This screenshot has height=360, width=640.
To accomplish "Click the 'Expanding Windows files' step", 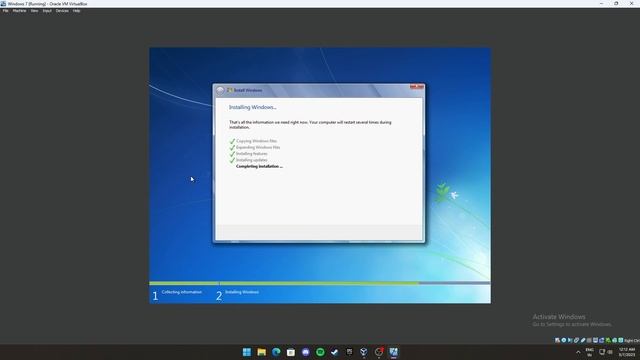I will click(x=258, y=147).
